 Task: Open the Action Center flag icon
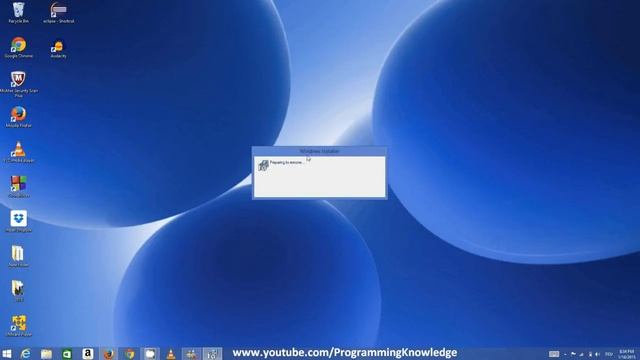tap(573, 354)
